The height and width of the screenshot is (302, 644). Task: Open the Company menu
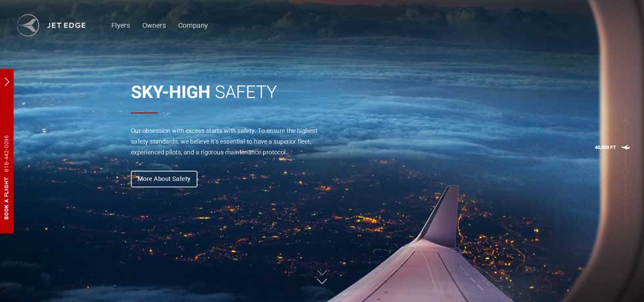click(x=193, y=26)
